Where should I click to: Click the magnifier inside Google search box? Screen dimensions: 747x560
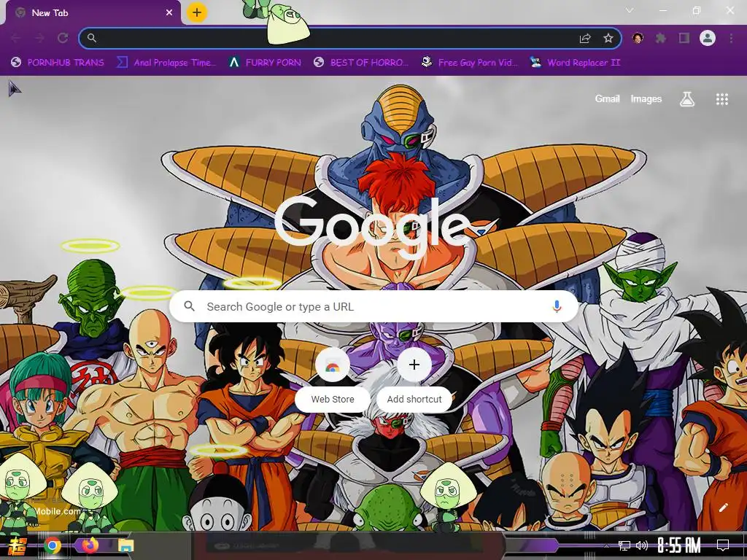(190, 306)
